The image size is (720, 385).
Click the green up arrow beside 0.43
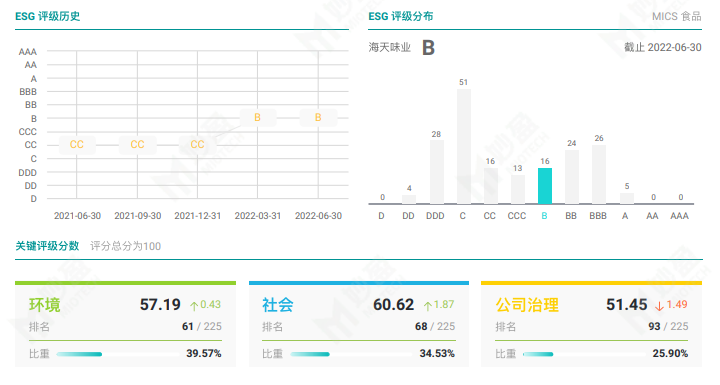tap(194, 306)
